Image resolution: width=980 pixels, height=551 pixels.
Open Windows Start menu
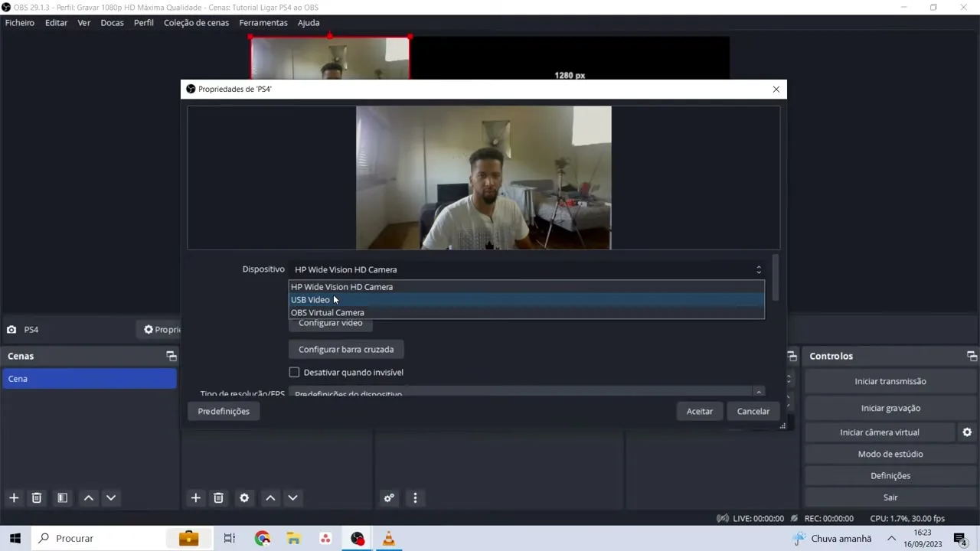tap(15, 538)
